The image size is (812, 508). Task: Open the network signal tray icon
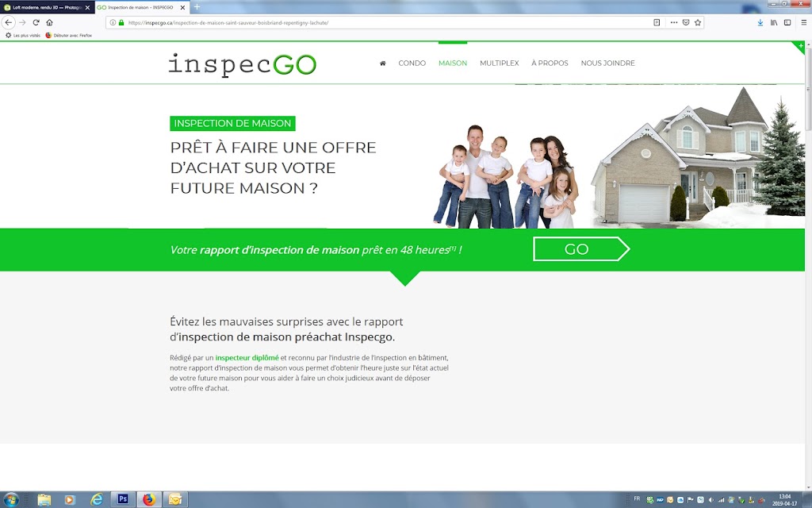[x=721, y=500]
